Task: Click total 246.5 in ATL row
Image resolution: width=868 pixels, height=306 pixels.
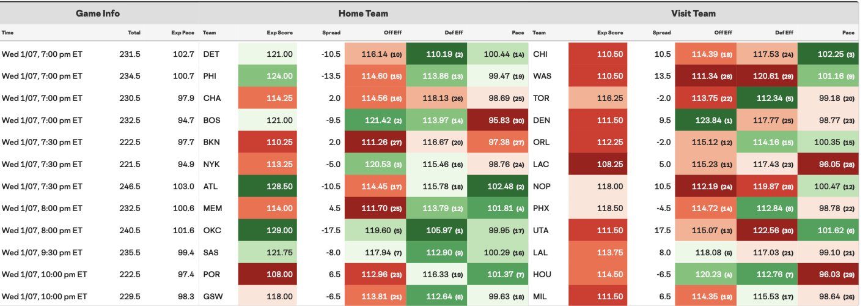Action: [x=130, y=186]
